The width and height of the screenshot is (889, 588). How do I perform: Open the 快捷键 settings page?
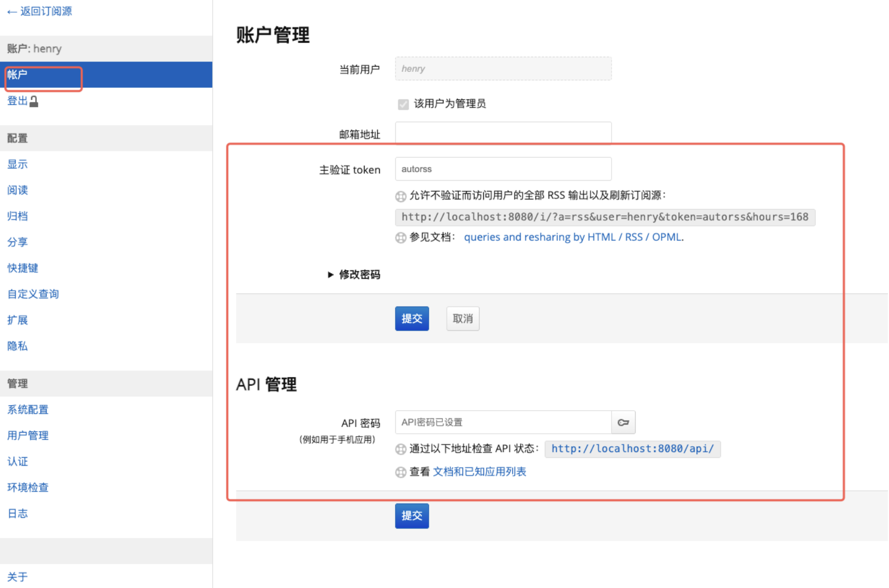(x=23, y=268)
